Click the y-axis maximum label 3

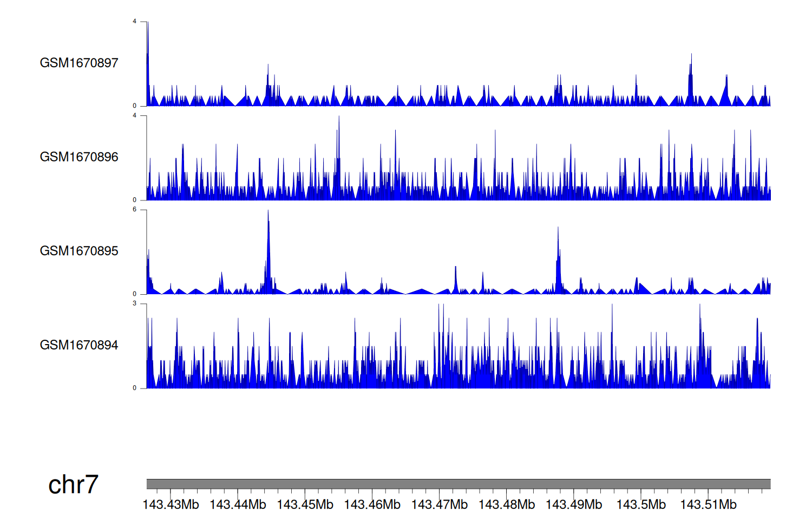pos(135,303)
